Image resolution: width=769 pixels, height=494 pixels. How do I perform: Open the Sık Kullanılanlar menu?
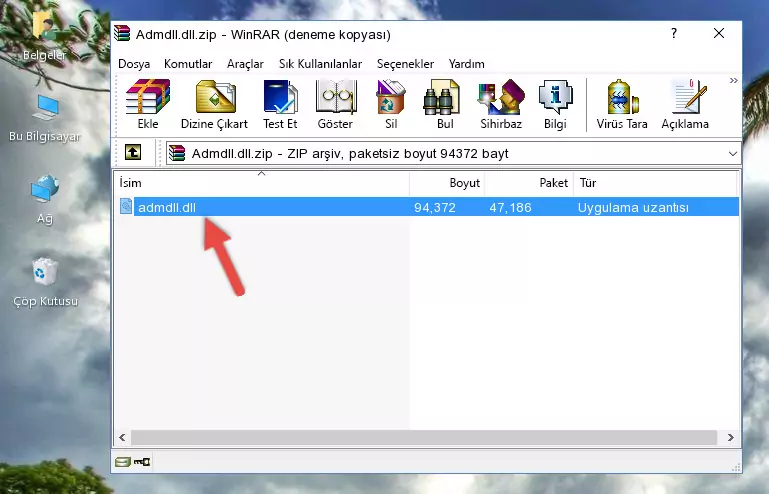click(x=320, y=64)
